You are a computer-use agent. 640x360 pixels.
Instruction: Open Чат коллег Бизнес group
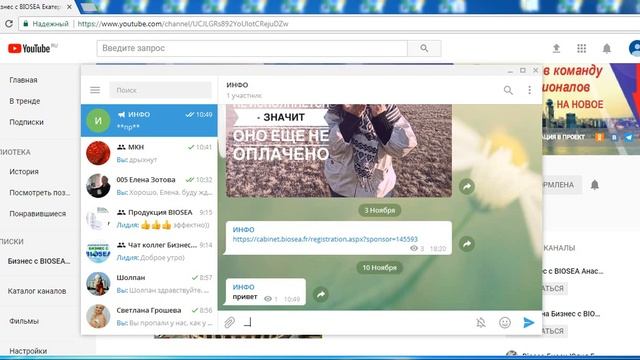point(149,251)
